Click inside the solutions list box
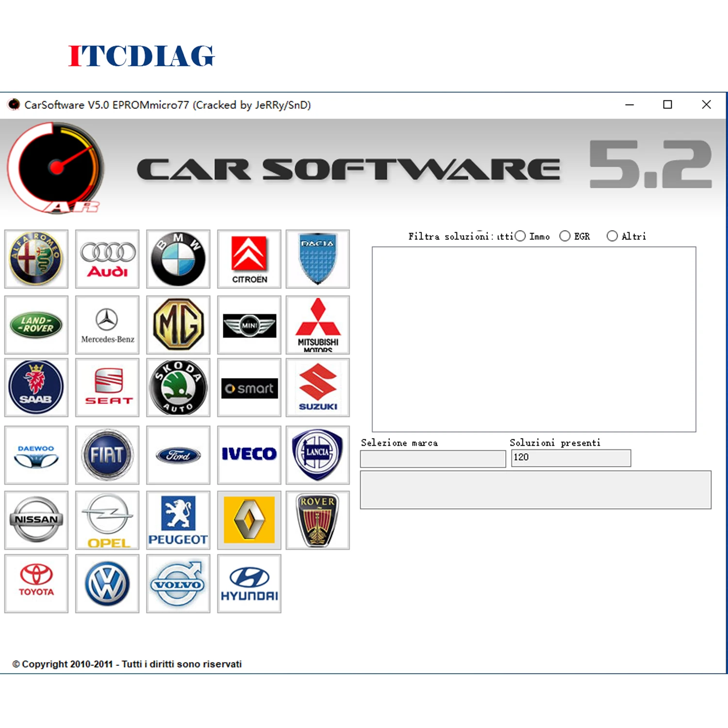Screen dimensions: 728x728 click(x=534, y=339)
